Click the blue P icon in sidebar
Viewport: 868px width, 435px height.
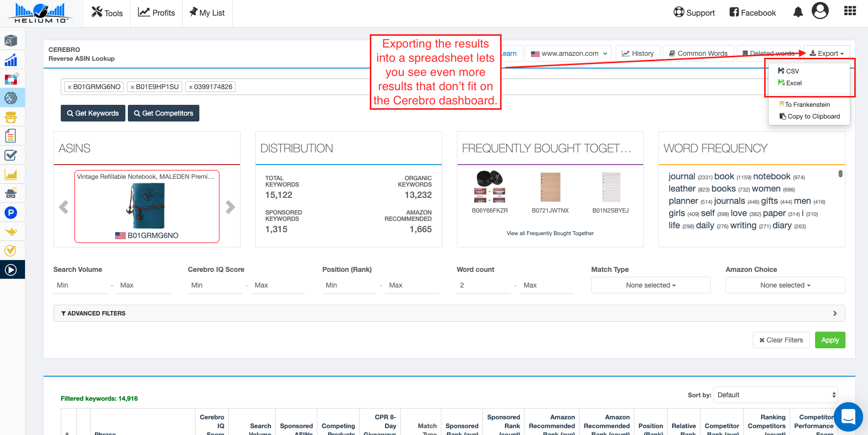click(11, 213)
